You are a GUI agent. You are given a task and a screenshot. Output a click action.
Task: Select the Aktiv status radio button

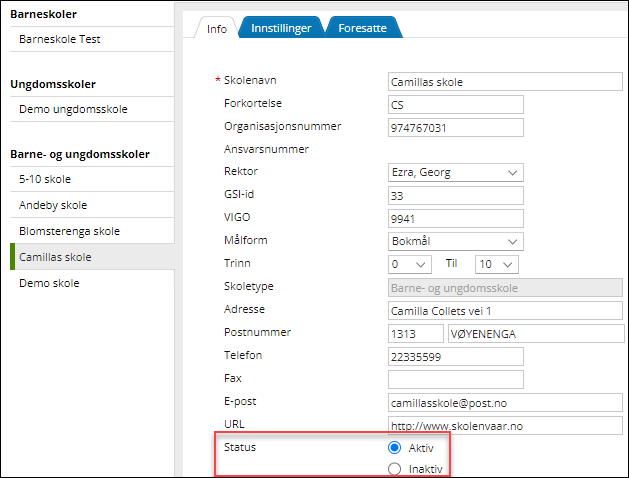pos(394,448)
